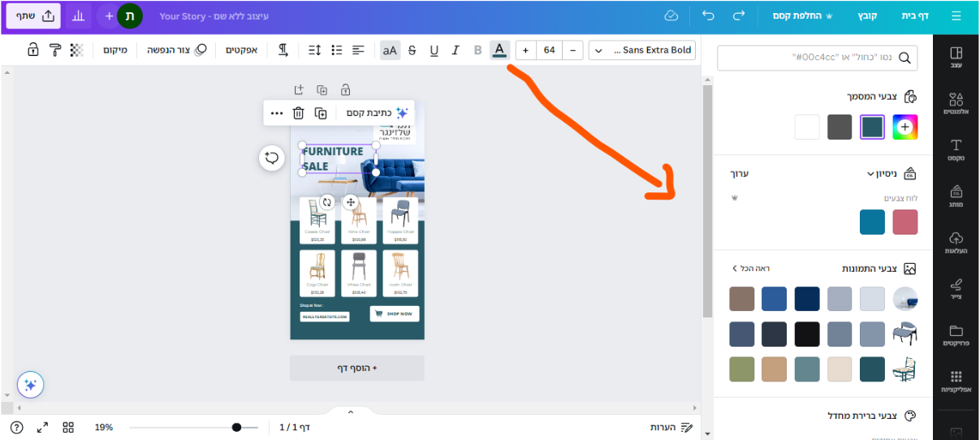Open the העלאות (Uploads) sidebar panel

(956, 243)
